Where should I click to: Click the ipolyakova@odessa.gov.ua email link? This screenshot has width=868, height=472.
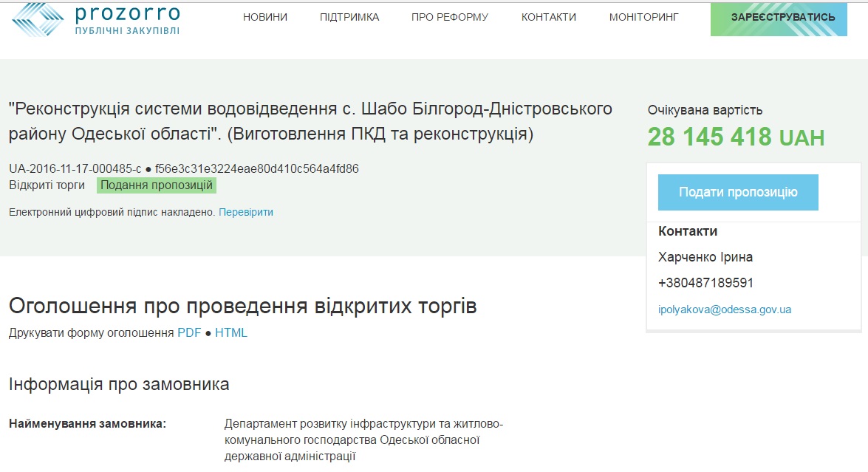pyautogui.click(x=725, y=309)
